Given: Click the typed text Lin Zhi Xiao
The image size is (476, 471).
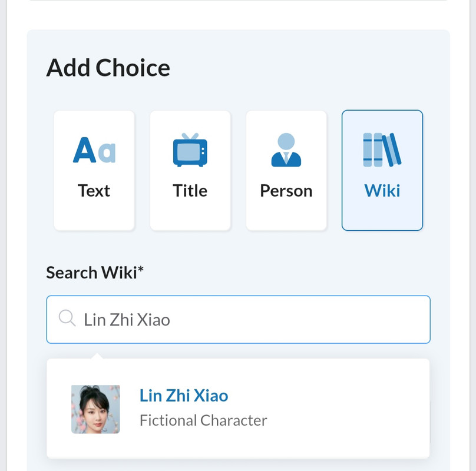Looking at the screenshot, I should (127, 320).
